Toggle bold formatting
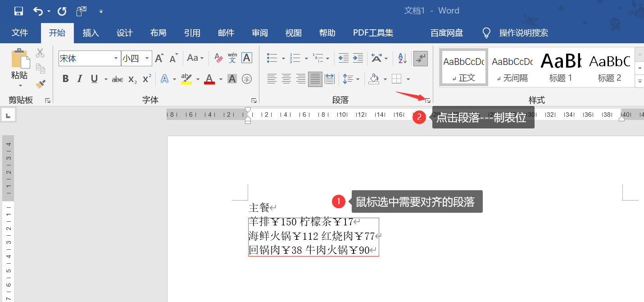 point(65,79)
